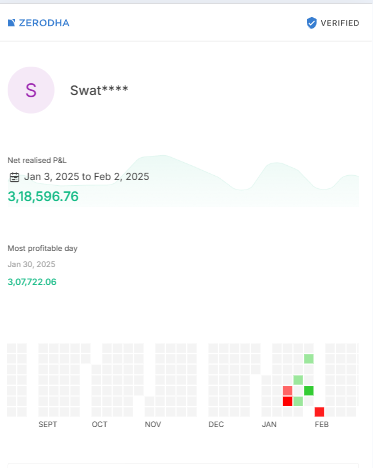
Task: Open the purple S profile avatar
Action: 31,90
